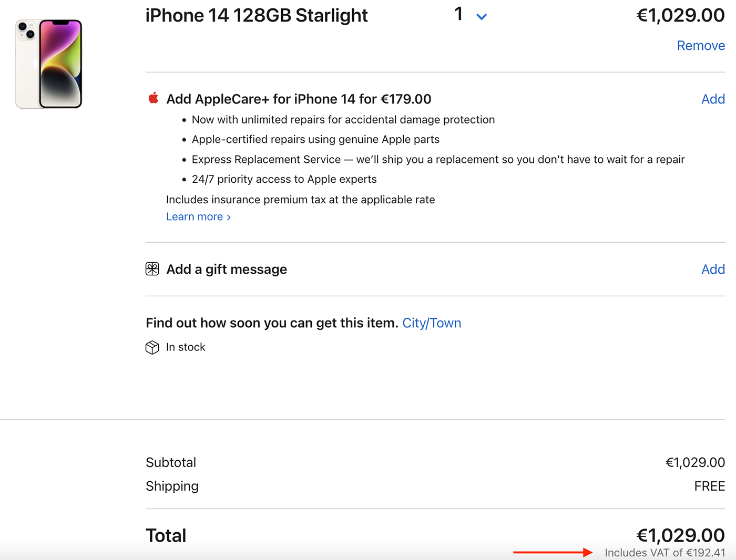Open iPhone 14 128GB Starlight product title
The width and height of the screenshot is (736, 560).
click(x=257, y=15)
